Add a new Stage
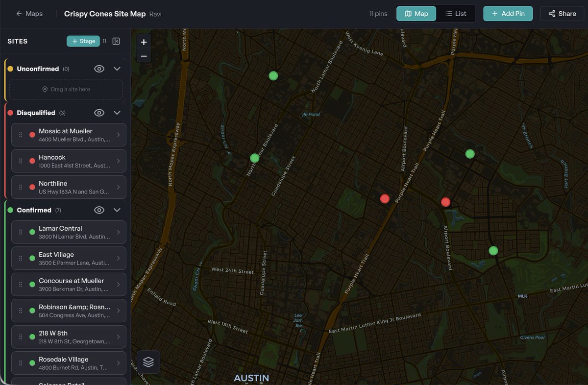The height and width of the screenshot is (385, 588). point(83,41)
